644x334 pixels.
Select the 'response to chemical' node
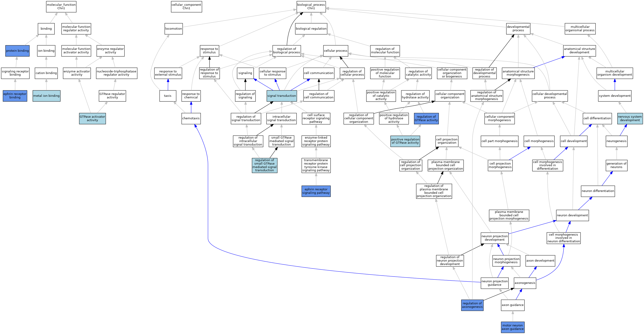point(191,96)
